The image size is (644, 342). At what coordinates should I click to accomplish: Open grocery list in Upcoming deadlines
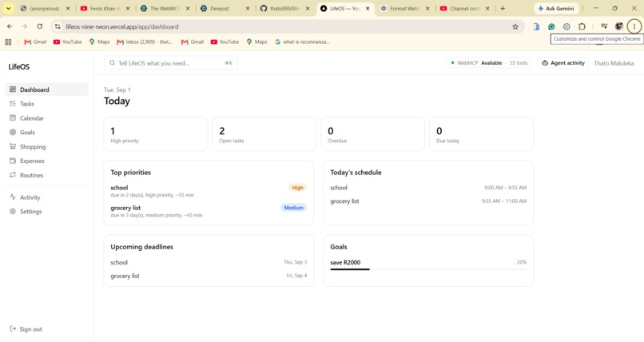pyautogui.click(x=209, y=276)
